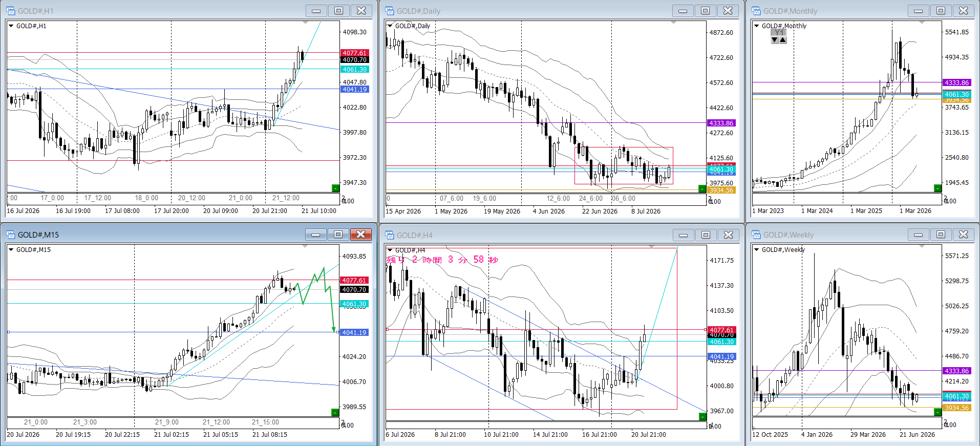Viewport: 980px width, 446px height.
Task: Click the GOLD#,Monthly window chart icon
Action: [x=756, y=11]
